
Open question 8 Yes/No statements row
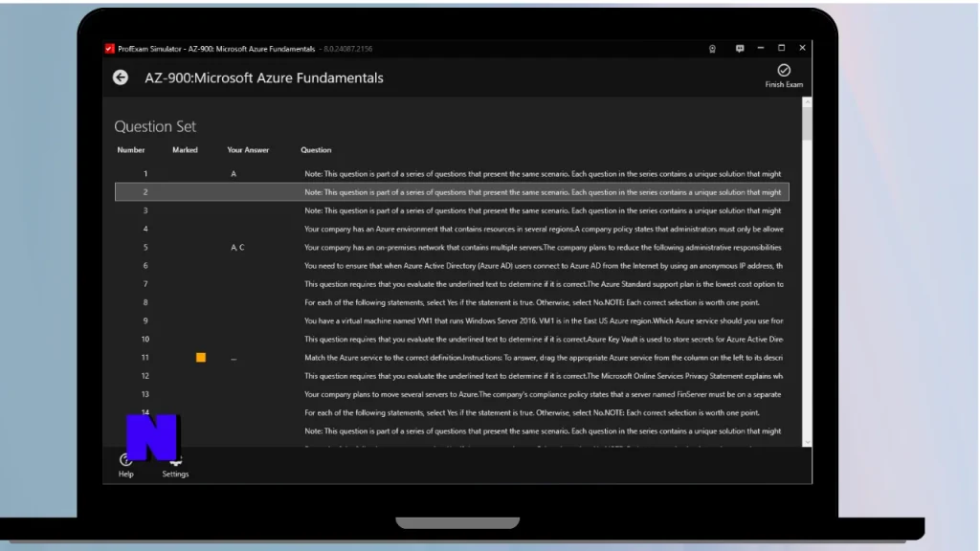click(x=452, y=302)
